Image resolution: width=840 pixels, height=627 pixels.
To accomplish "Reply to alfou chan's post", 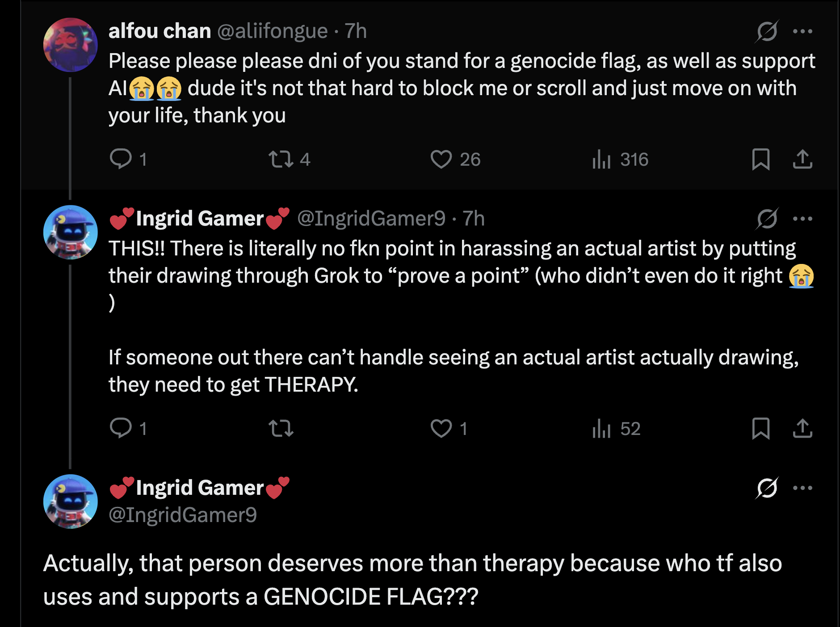I will click(121, 159).
